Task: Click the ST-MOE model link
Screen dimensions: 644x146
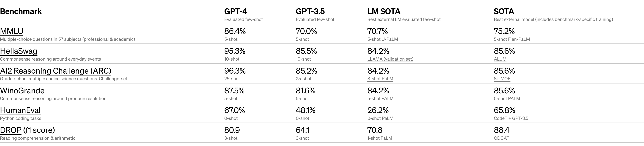Action: point(502,79)
